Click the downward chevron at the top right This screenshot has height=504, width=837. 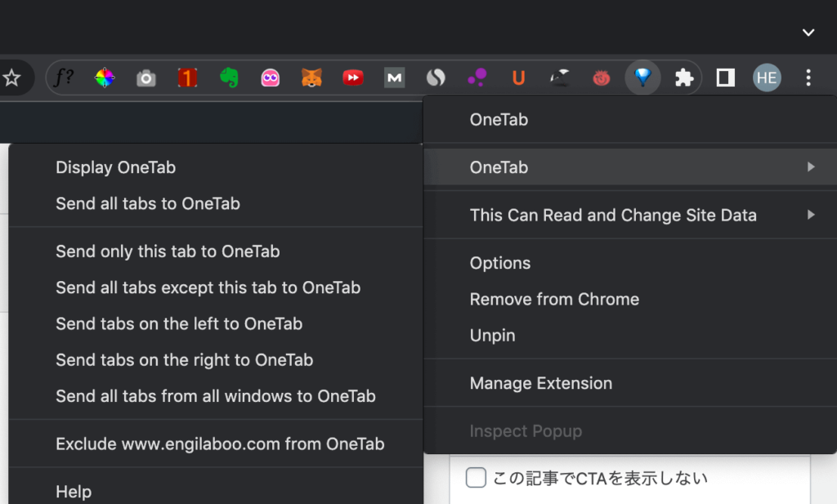tap(808, 33)
